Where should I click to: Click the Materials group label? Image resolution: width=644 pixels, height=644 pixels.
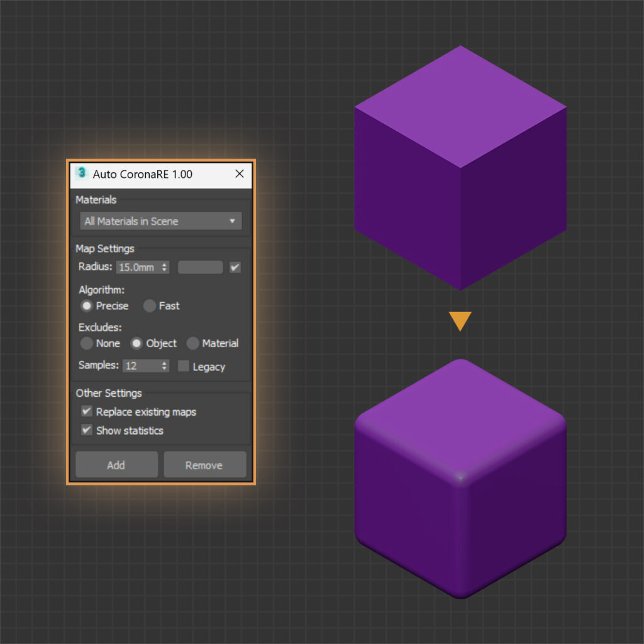point(96,199)
